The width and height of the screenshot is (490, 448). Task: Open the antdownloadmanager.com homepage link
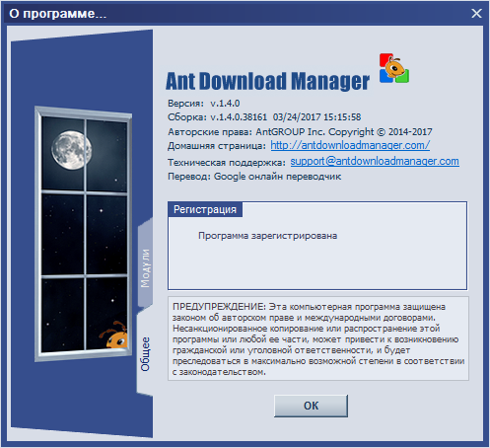[350, 145]
